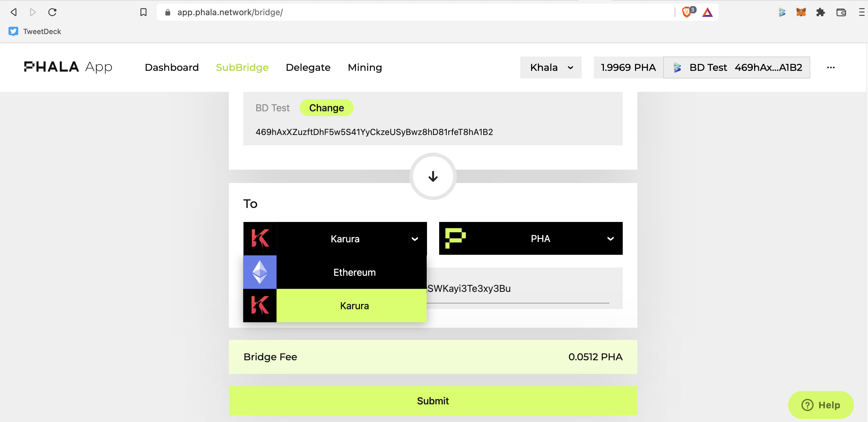The image size is (868, 422).
Task: Click the Ethereum diamond icon in list
Action: (x=260, y=272)
